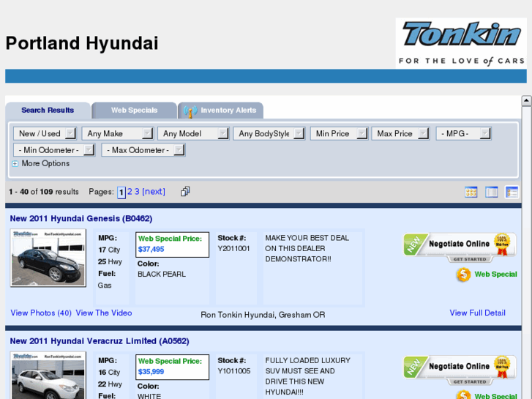Open the Max Odometer dropdown
Viewport: 532px width, 399px height.
point(143,150)
